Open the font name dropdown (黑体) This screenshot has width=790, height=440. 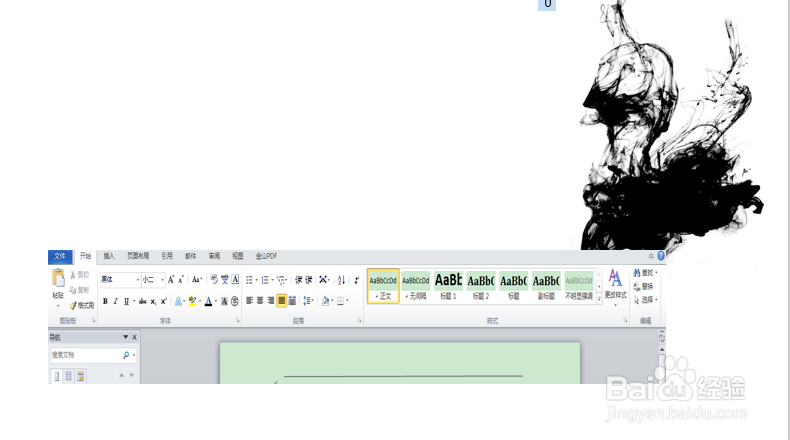point(138,280)
